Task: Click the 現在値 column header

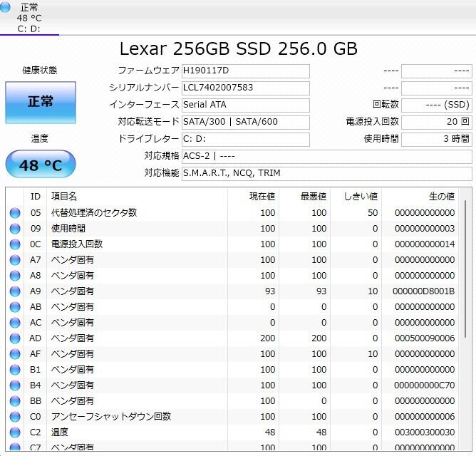Action: (254, 196)
